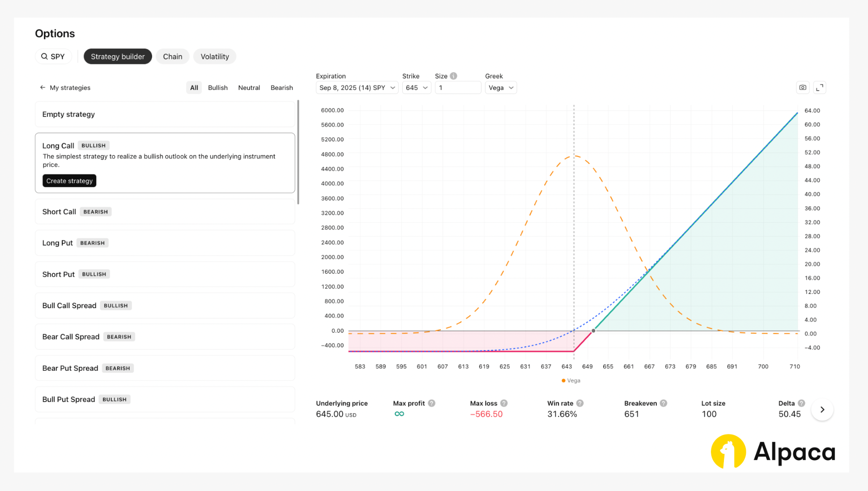
Task: Expand the chart to fullscreen view
Action: pos(820,88)
